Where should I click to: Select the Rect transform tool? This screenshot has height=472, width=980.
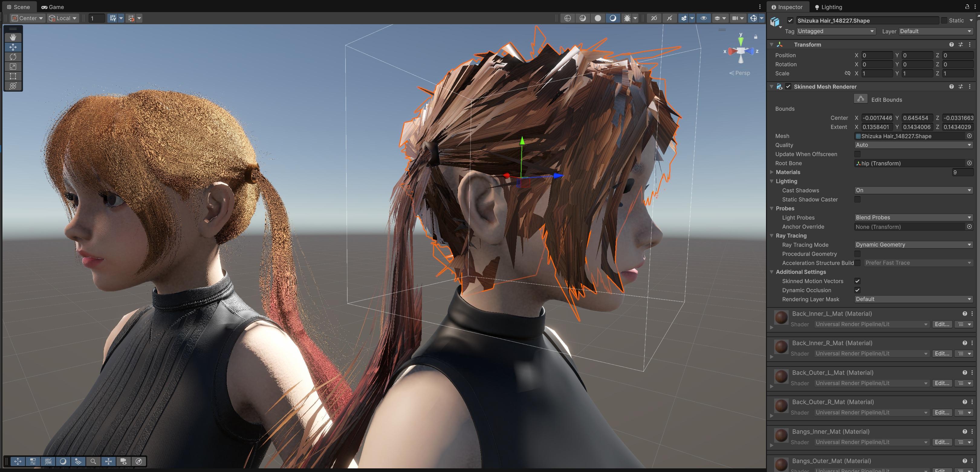pos(13,76)
